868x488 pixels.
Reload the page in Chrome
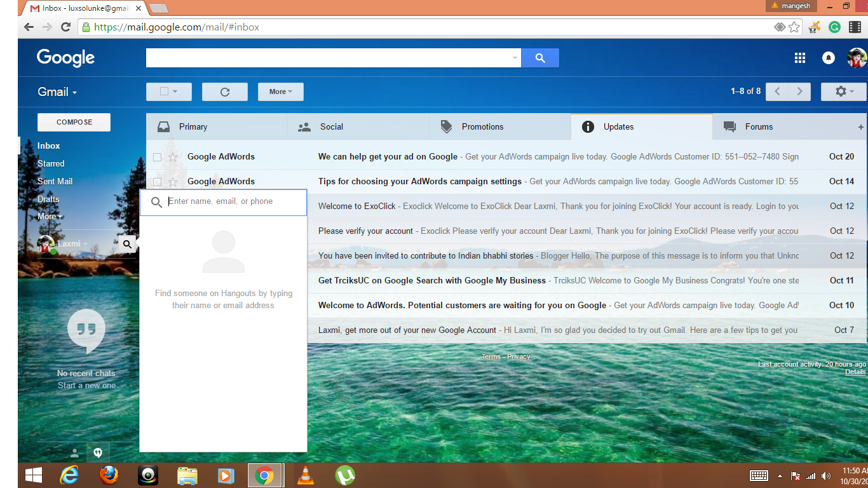tap(65, 27)
